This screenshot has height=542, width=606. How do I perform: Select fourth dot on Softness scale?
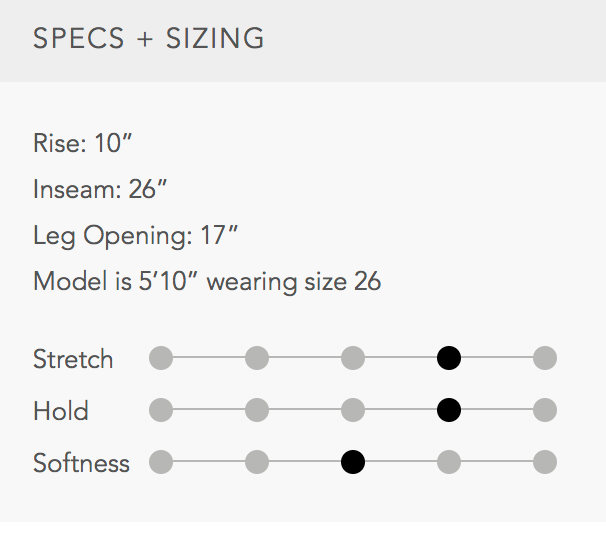coord(449,462)
